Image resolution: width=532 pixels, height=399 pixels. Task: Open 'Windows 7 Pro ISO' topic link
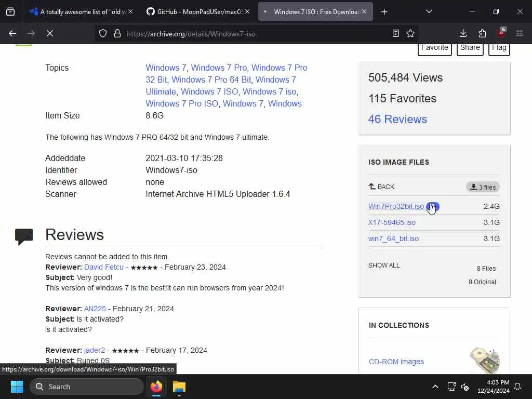pyautogui.click(x=182, y=103)
